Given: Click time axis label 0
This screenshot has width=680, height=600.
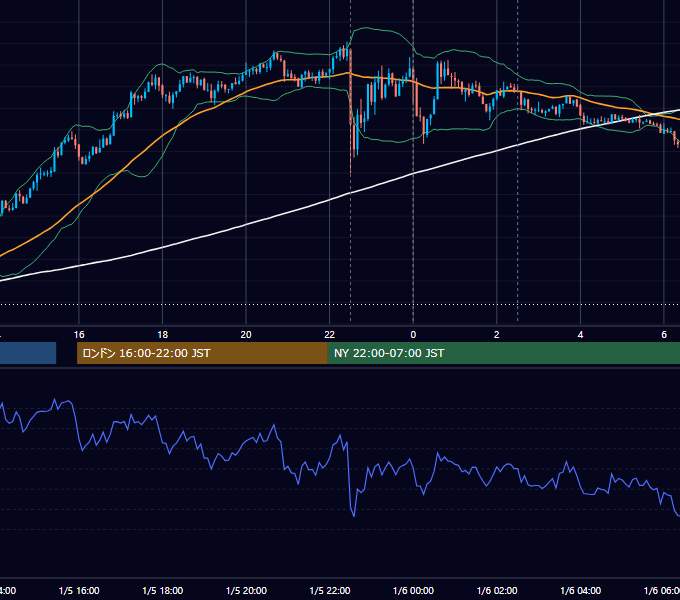Looking at the screenshot, I should pos(413,335).
